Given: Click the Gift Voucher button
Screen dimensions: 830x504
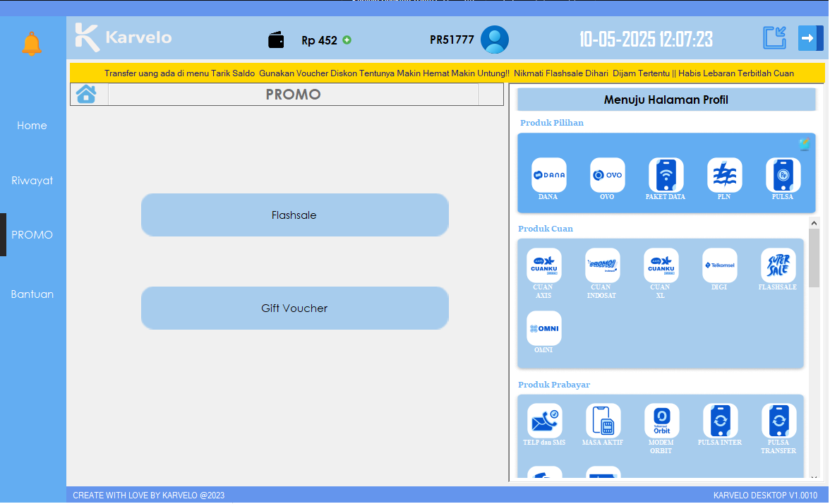Looking at the screenshot, I should (295, 308).
